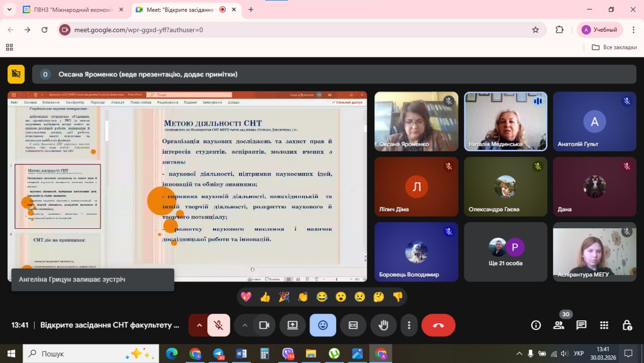Screen dimensions: 644x363
Task: Unmute the microphone
Action: pos(220,325)
